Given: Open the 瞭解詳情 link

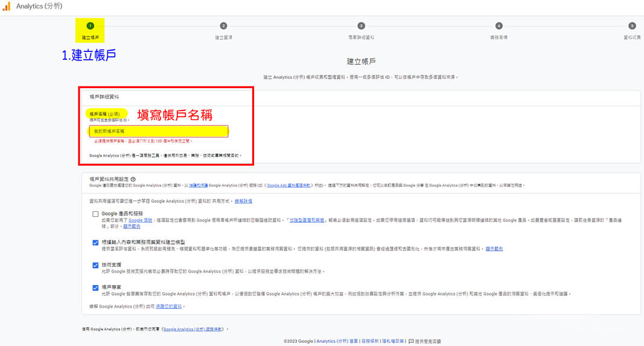Looking at the screenshot, I should (x=243, y=201).
